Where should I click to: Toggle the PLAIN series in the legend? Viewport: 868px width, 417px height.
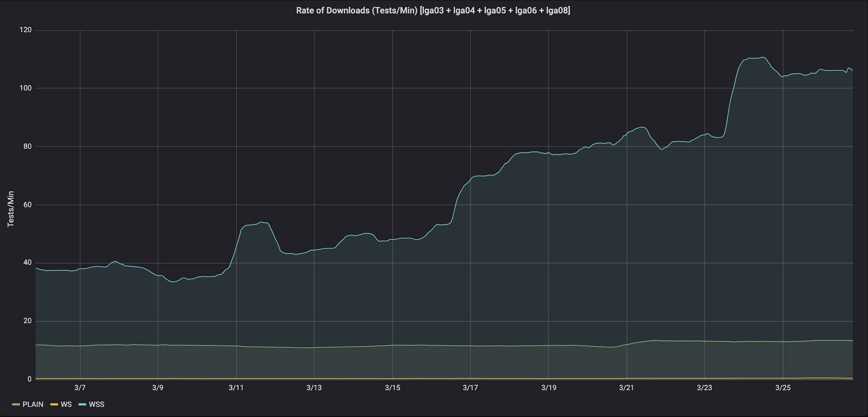(33, 405)
